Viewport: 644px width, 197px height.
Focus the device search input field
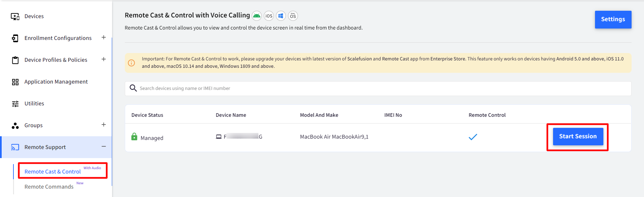[x=378, y=88]
